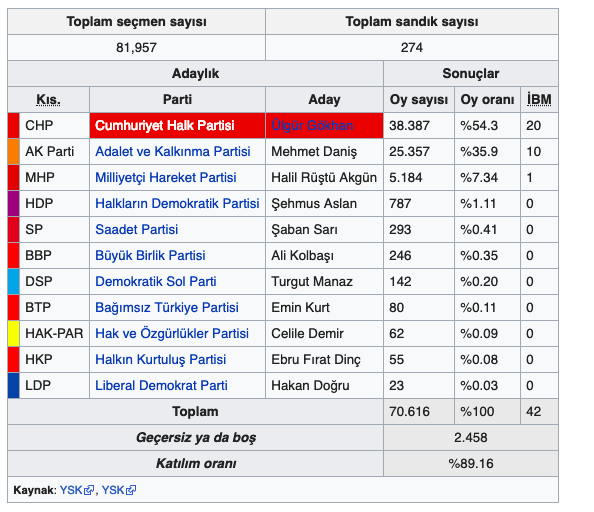This screenshot has width=594, height=512.
Task: Click candidate name Ali Kolbaşı
Action: pos(302,255)
